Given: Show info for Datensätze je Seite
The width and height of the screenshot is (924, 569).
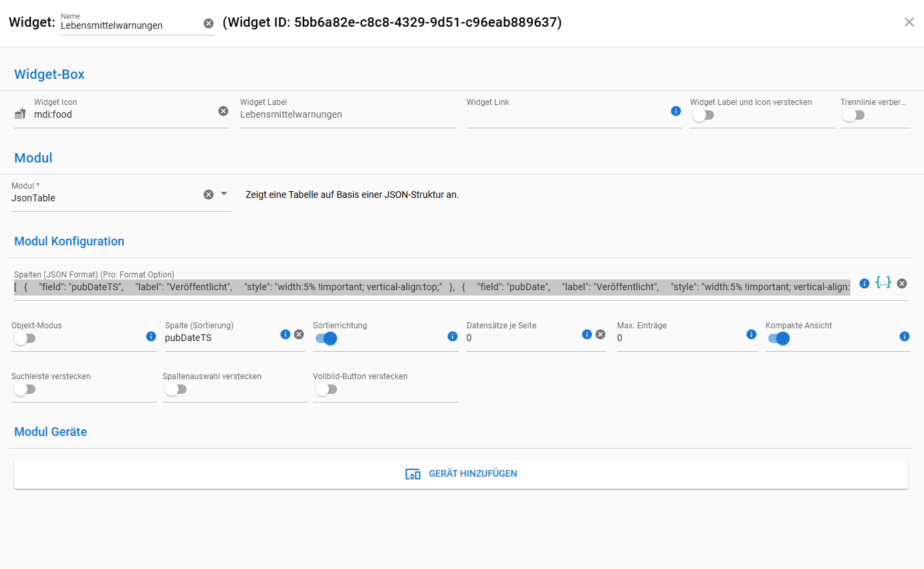Looking at the screenshot, I should 587,334.
